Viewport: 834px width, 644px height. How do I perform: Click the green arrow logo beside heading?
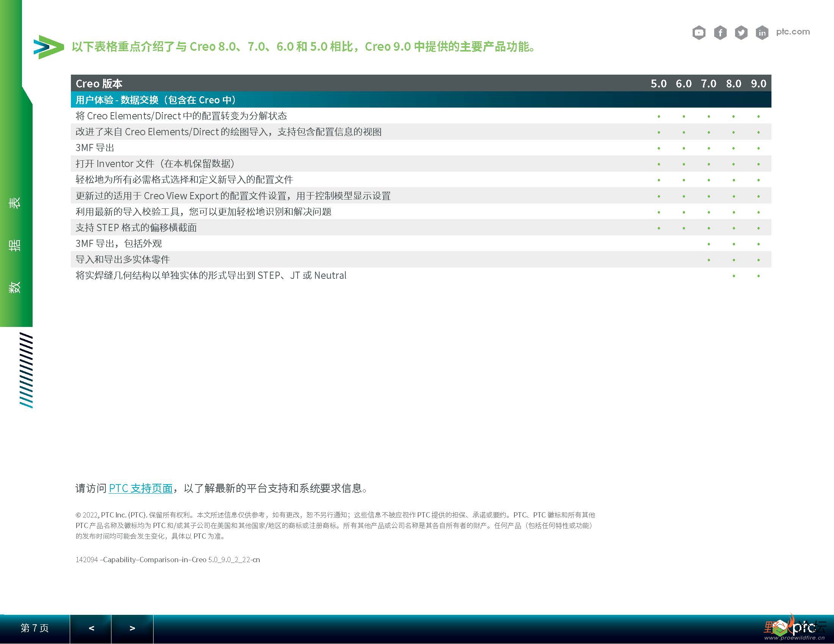[49, 47]
